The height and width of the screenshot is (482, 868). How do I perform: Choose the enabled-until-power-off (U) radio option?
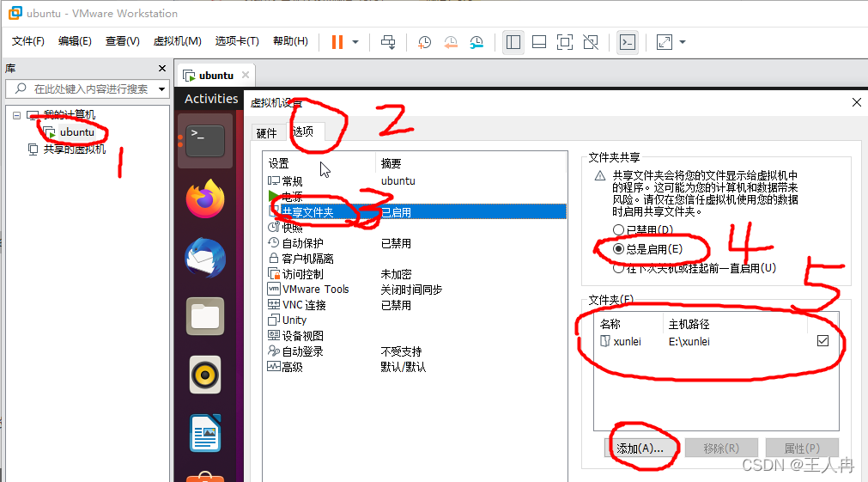coord(618,268)
